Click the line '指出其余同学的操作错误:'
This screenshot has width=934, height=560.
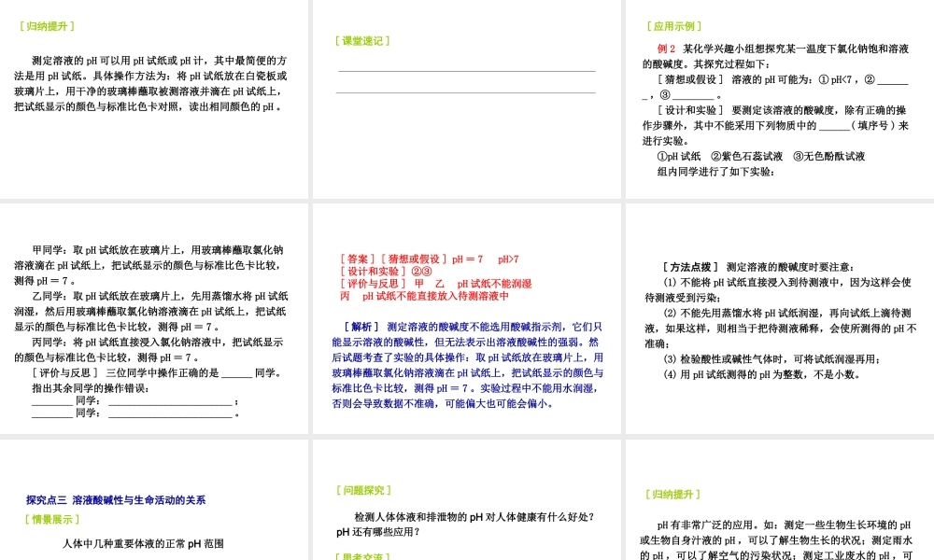[x=91, y=388]
